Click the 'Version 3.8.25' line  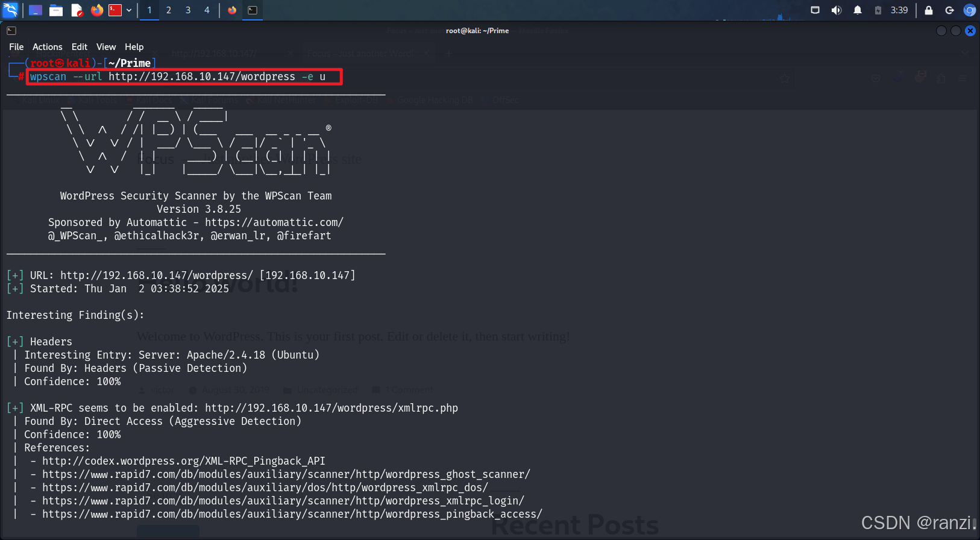[x=199, y=209]
